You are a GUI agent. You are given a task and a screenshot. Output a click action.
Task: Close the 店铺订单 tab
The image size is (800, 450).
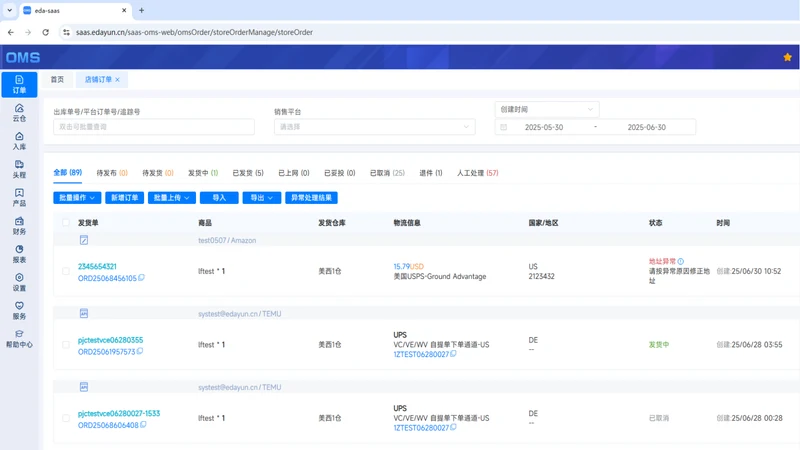pos(117,80)
